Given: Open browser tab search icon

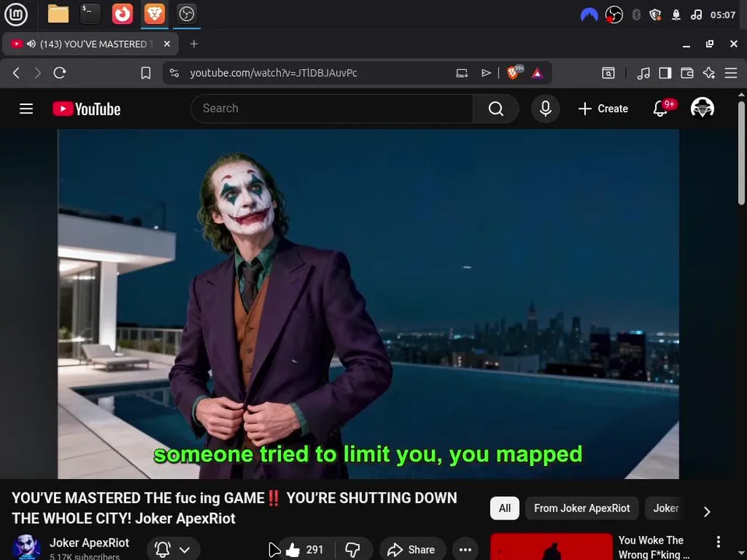Looking at the screenshot, I should (608, 73).
